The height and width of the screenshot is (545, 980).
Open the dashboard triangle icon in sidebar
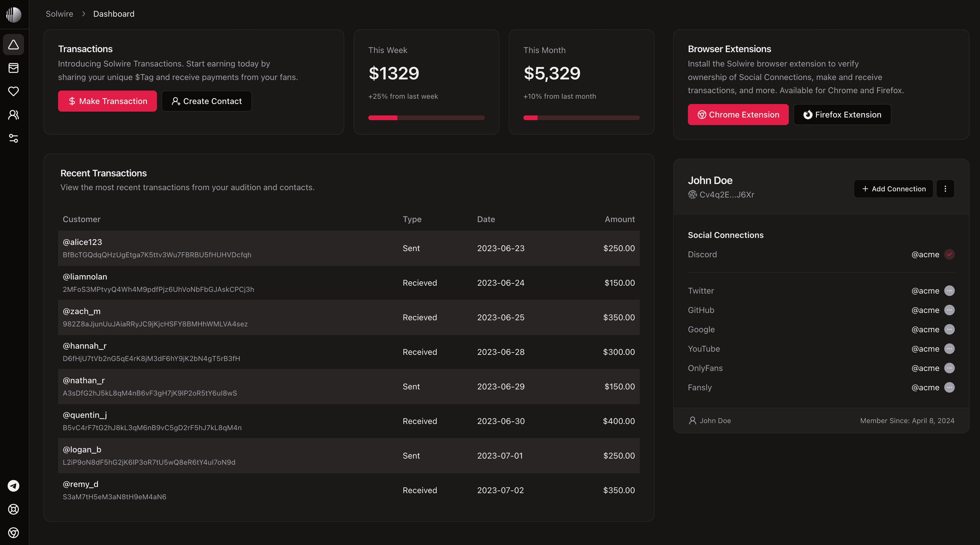coord(14,45)
